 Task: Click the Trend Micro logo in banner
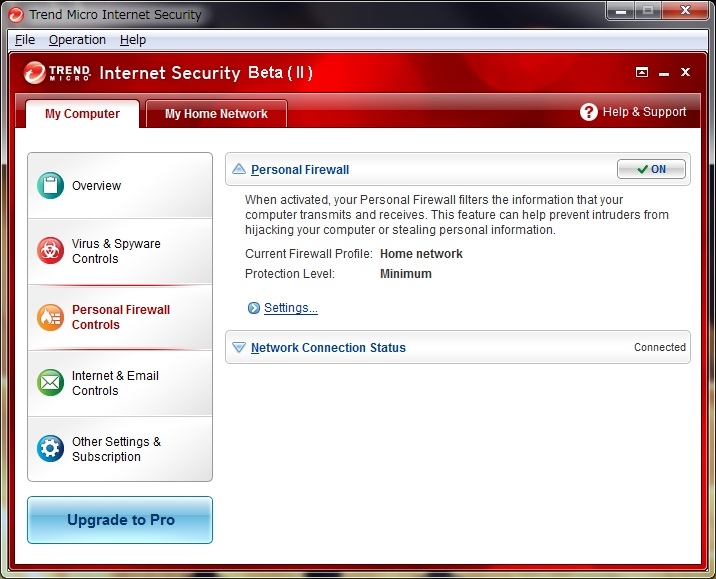[57, 73]
